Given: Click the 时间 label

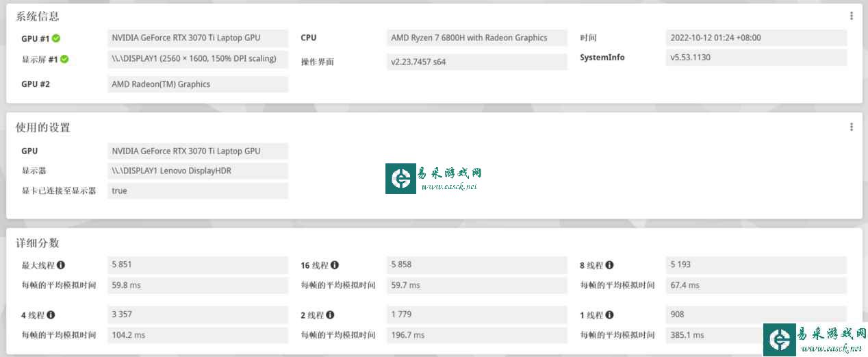Looking at the screenshot, I should tap(589, 38).
